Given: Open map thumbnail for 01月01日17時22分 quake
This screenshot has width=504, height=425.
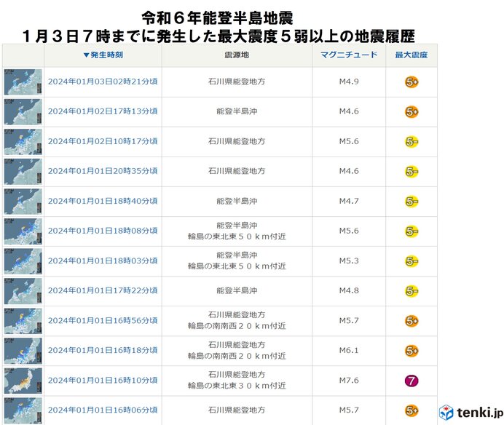Looking at the screenshot, I should [23, 291].
